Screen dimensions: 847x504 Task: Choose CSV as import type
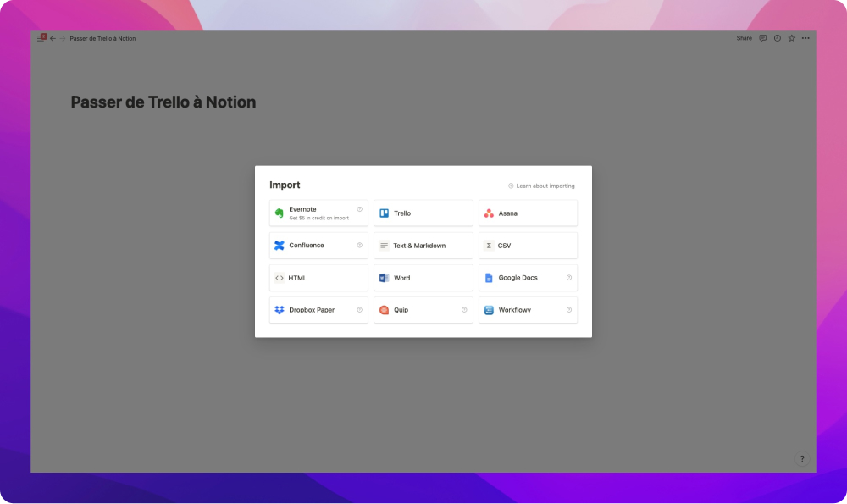(x=528, y=246)
